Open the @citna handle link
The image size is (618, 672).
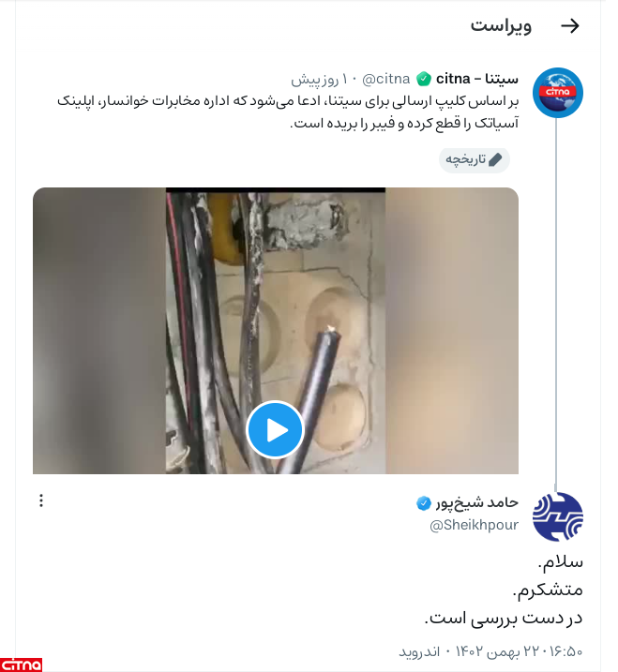(x=386, y=79)
